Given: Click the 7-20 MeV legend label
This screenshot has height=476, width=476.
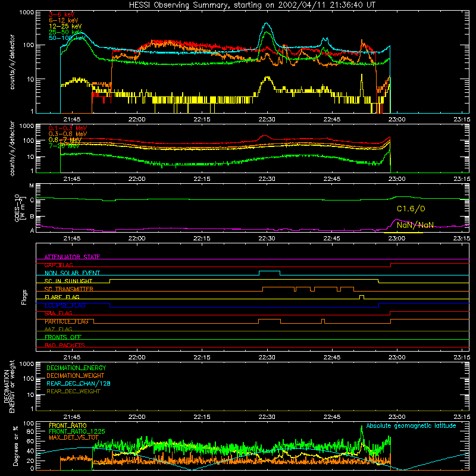Looking at the screenshot, I should pyautogui.click(x=64, y=146).
